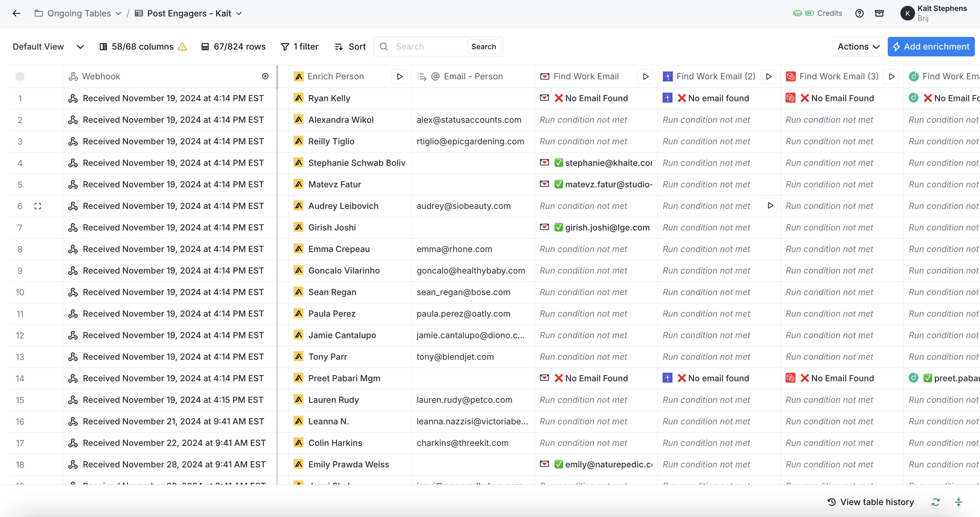Select jamie.cantalupo@diono email cell

click(x=473, y=335)
